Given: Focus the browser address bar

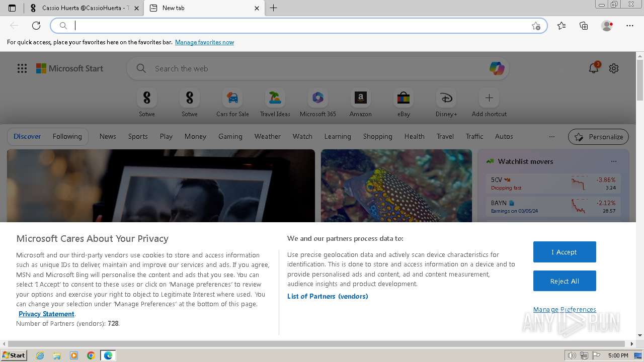Looking at the screenshot, I should point(299,26).
